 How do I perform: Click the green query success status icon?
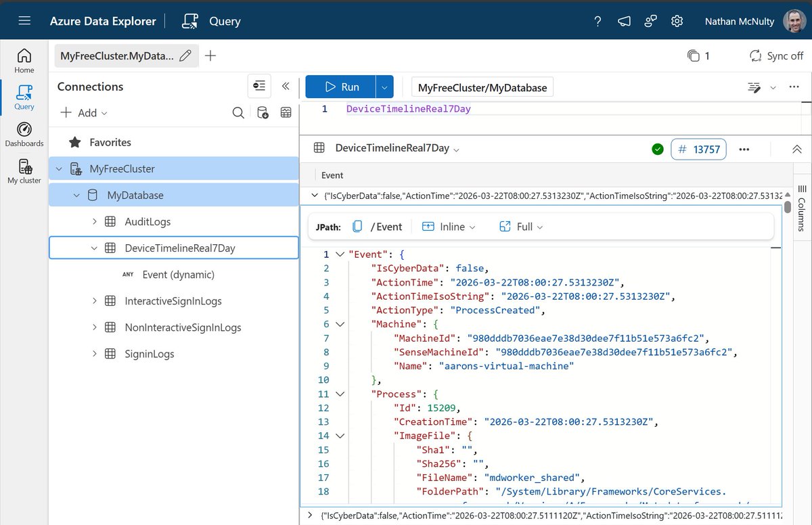[657, 149]
